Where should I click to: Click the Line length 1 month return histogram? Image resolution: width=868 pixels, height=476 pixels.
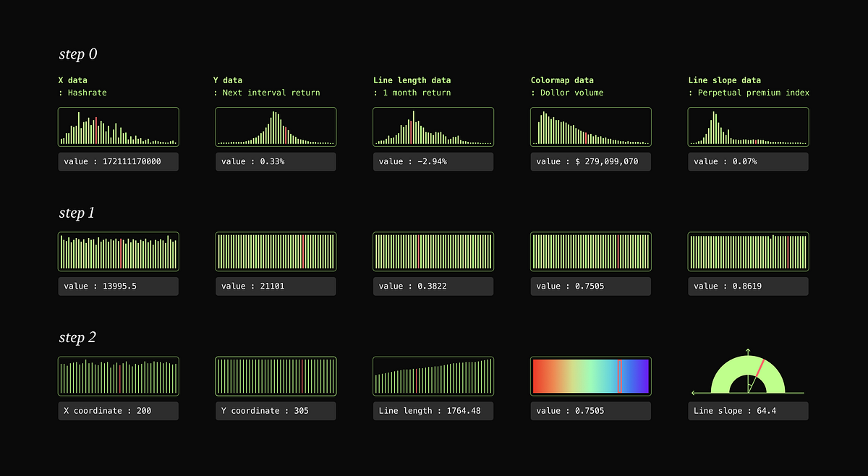(433, 127)
